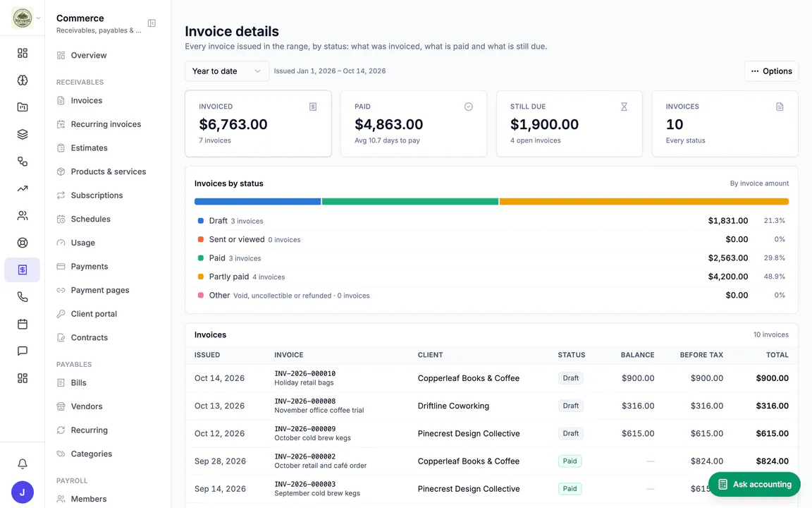The width and height of the screenshot is (812, 508).
Task: Open the workflow nodes icon in the rail
Action: click(23, 161)
